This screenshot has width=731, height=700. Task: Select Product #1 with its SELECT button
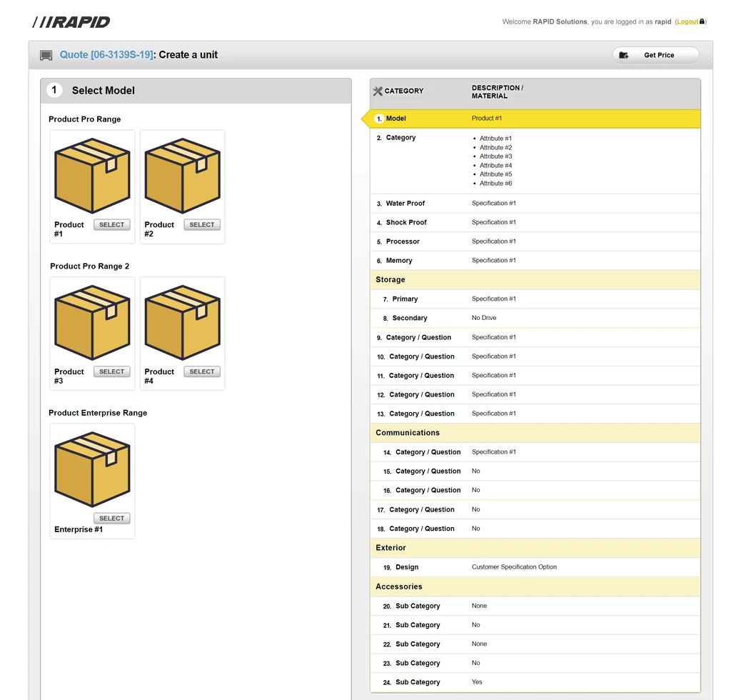[112, 225]
